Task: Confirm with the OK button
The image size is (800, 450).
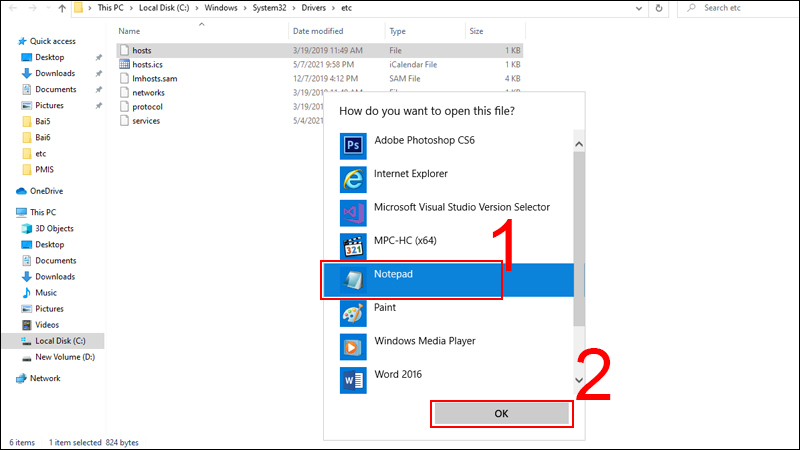Action: 502,414
